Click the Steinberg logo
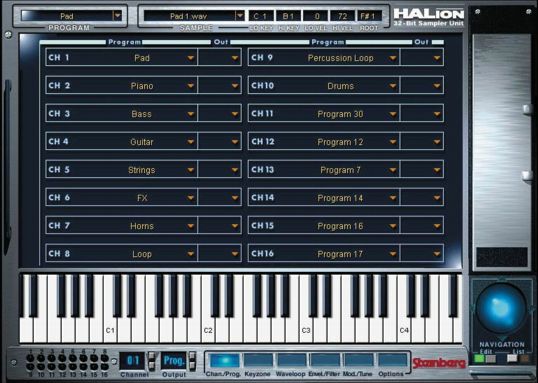 439,363
